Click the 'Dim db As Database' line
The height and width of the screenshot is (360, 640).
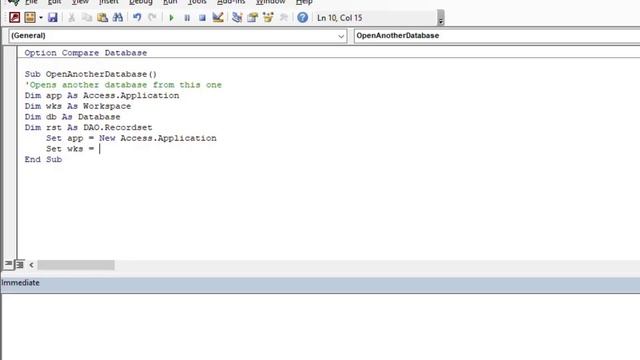[72, 116]
